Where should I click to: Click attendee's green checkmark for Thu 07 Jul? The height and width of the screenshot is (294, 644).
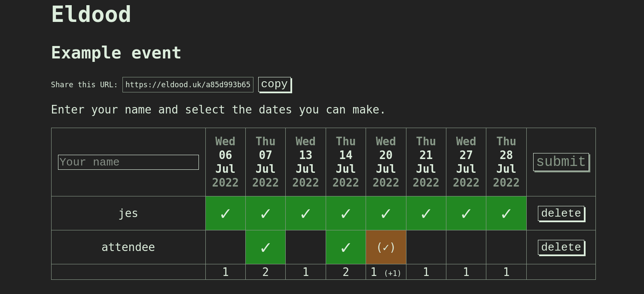coord(266,247)
